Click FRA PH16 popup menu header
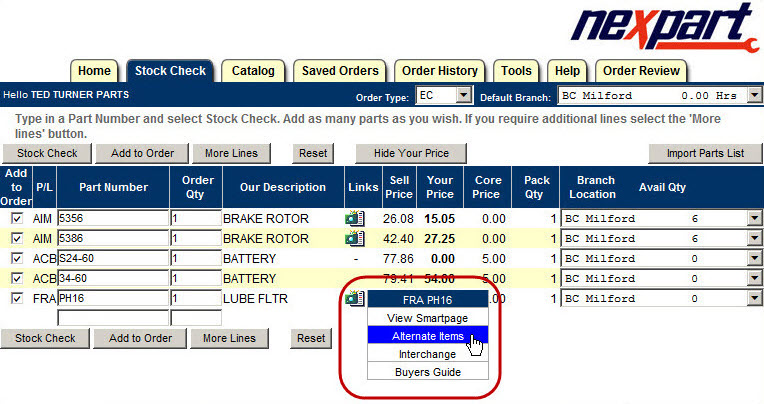This screenshot has width=764, height=404. [428, 300]
